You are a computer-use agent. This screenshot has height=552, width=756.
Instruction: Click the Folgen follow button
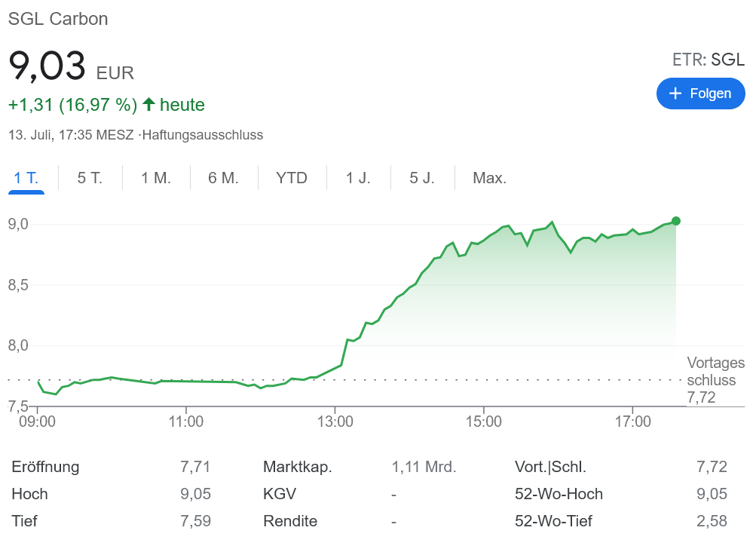(x=700, y=93)
